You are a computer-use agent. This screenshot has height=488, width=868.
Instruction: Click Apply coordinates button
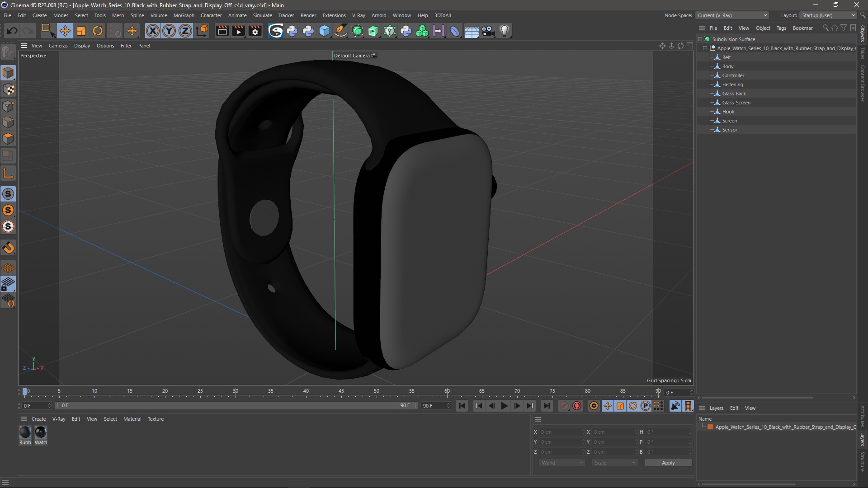pyautogui.click(x=668, y=463)
